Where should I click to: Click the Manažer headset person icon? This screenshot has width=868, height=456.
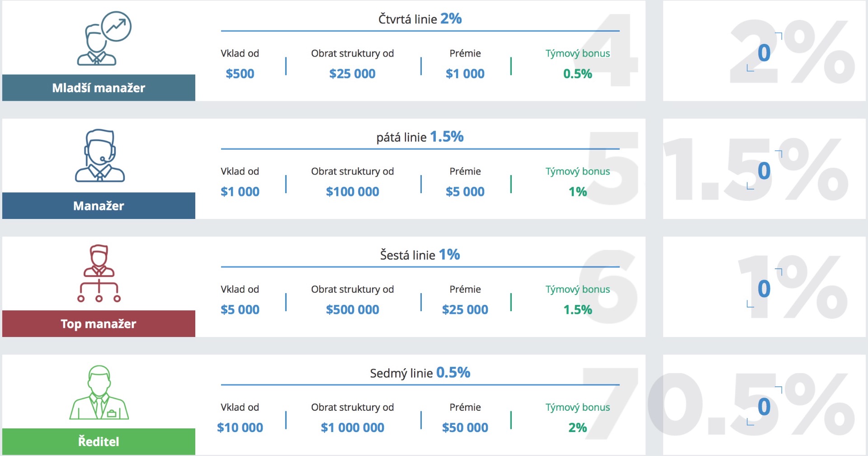99,156
